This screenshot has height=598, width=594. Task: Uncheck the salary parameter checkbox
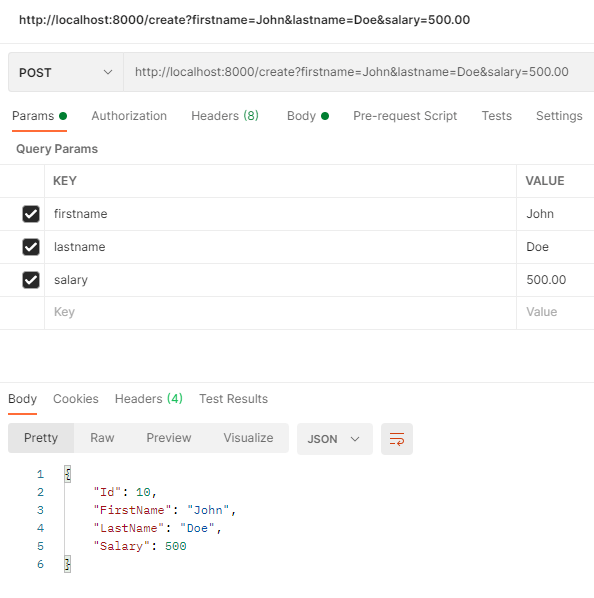point(31,280)
